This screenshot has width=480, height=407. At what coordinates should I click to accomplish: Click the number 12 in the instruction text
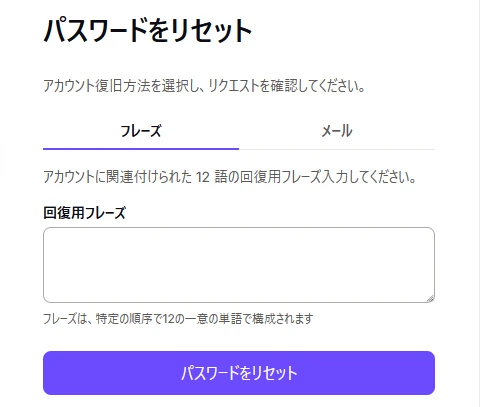click(x=202, y=177)
